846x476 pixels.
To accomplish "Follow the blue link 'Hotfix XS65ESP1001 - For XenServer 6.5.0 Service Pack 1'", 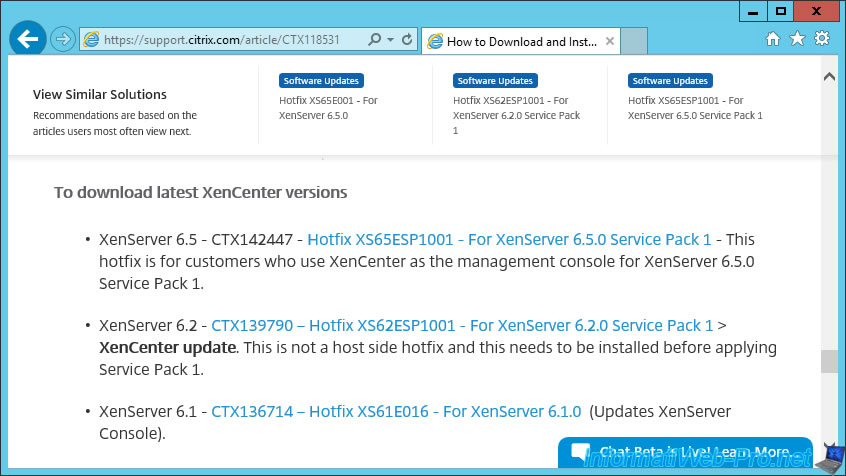I will click(x=509, y=240).
